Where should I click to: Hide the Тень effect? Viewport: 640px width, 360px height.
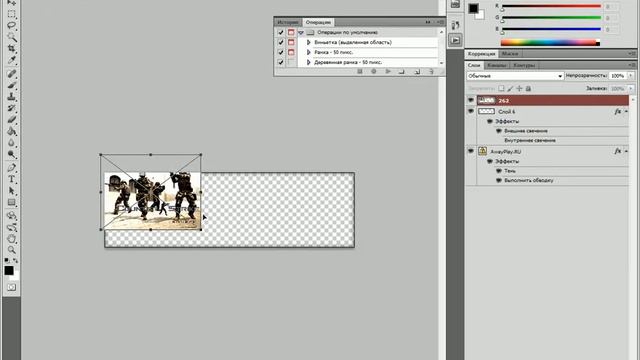499,171
